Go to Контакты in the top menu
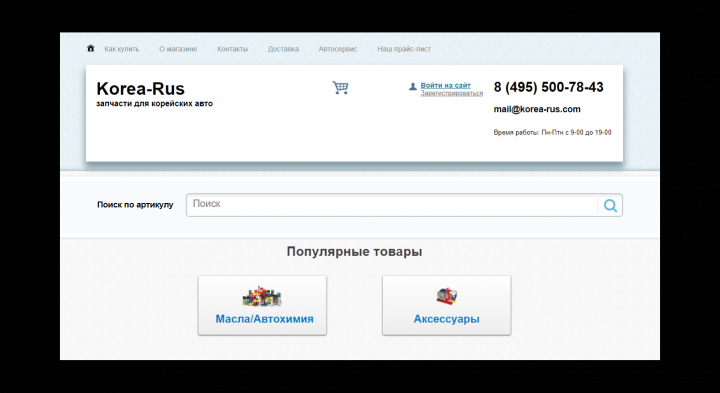 [x=232, y=49]
